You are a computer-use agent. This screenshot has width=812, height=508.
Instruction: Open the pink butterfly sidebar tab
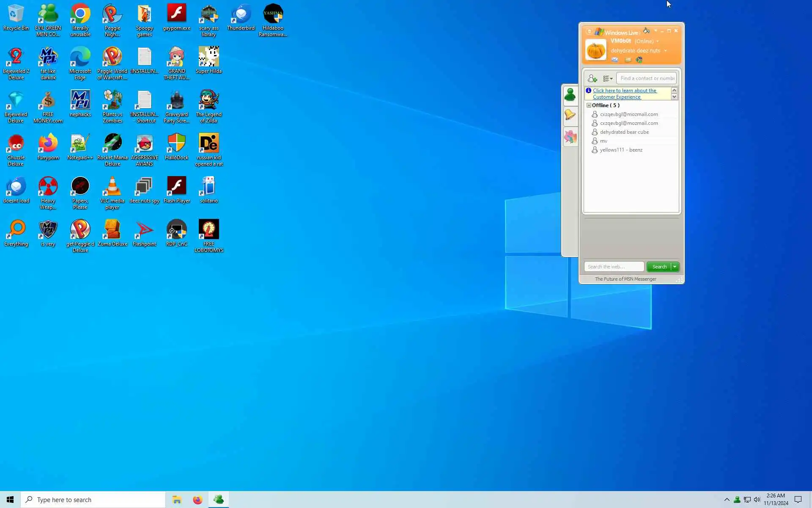pyautogui.click(x=570, y=137)
